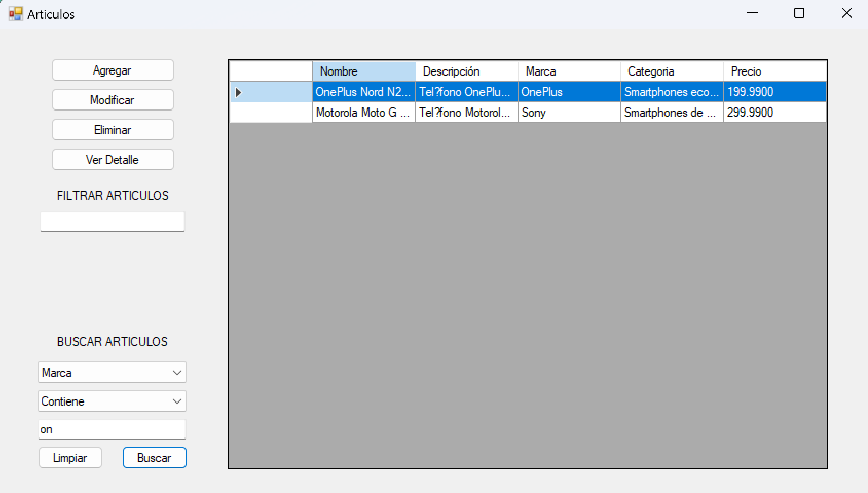The height and width of the screenshot is (493, 868).
Task: Click the Buscar button
Action: coord(154,458)
